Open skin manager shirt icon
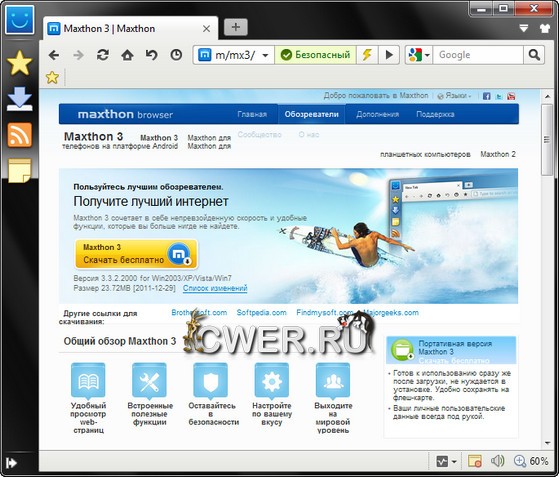The width and height of the screenshot is (559, 477). point(545,28)
